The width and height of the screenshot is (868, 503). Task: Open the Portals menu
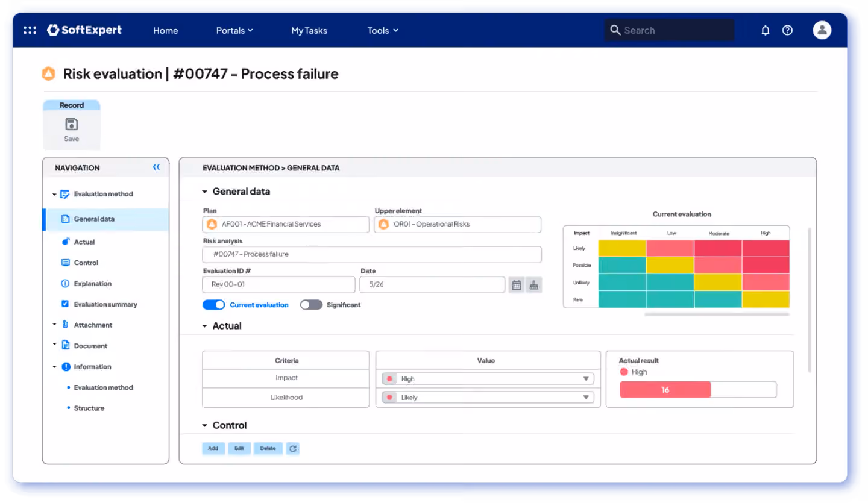[234, 30]
